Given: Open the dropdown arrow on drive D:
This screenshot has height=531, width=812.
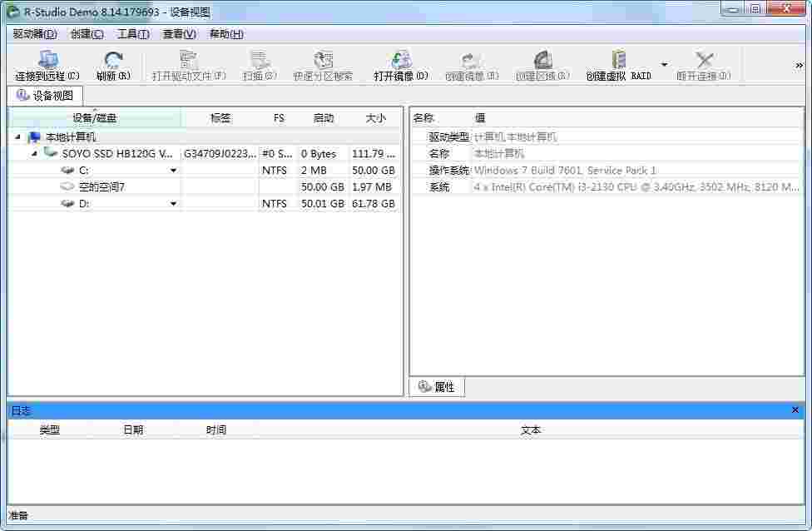Looking at the screenshot, I should (x=174, y=203).
